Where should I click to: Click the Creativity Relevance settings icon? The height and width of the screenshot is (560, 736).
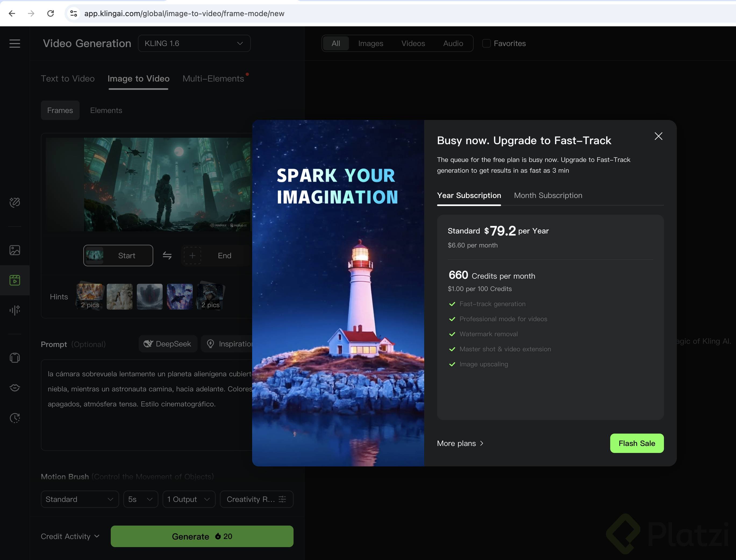tap(282, 499)
